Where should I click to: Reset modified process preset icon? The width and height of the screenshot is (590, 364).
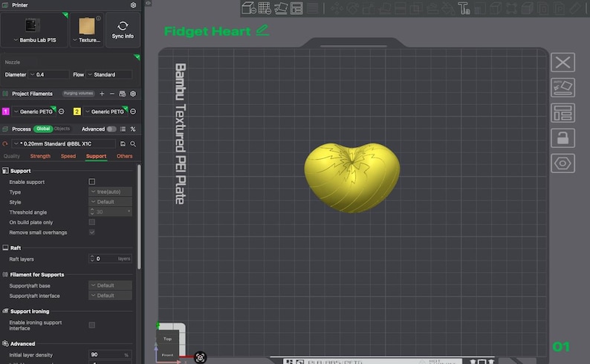5,143
